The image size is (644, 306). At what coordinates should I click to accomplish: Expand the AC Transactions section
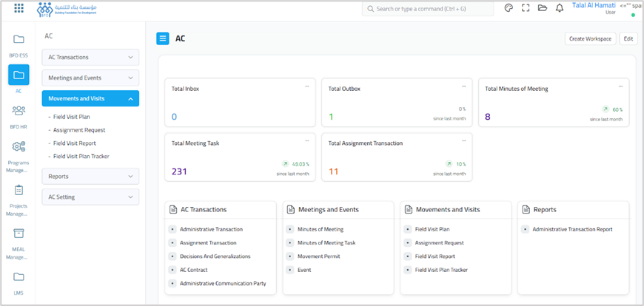tap(90, 58)
